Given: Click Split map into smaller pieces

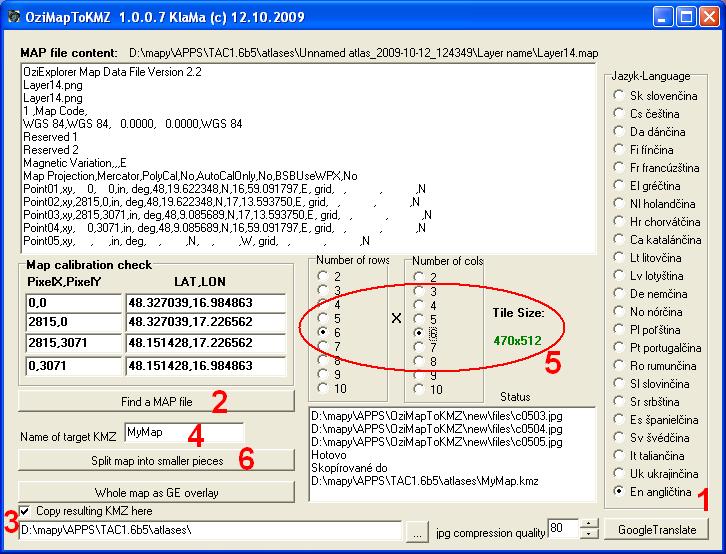Looking at the screenshot, I should pos(156,461).
